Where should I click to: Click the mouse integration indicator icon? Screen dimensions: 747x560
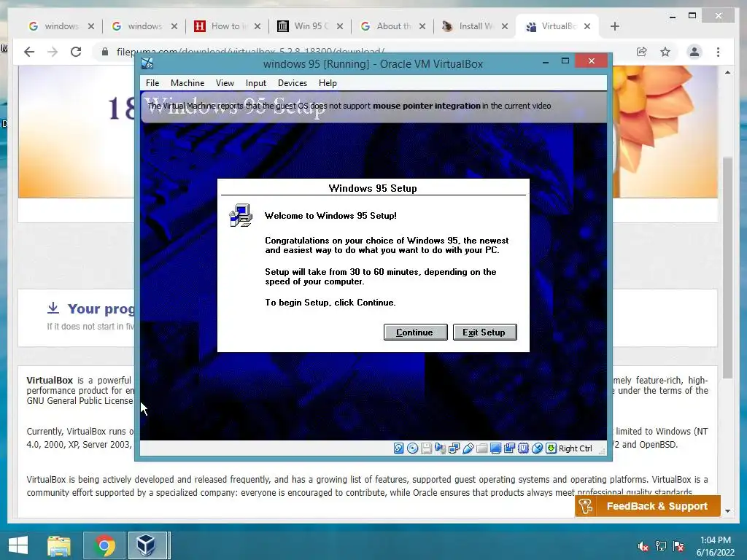click(537, 448)
